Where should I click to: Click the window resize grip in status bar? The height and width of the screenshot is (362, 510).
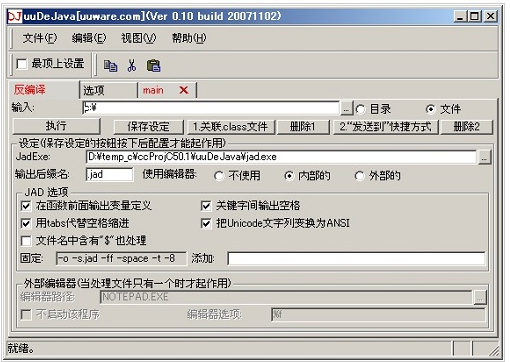point(494,351)
